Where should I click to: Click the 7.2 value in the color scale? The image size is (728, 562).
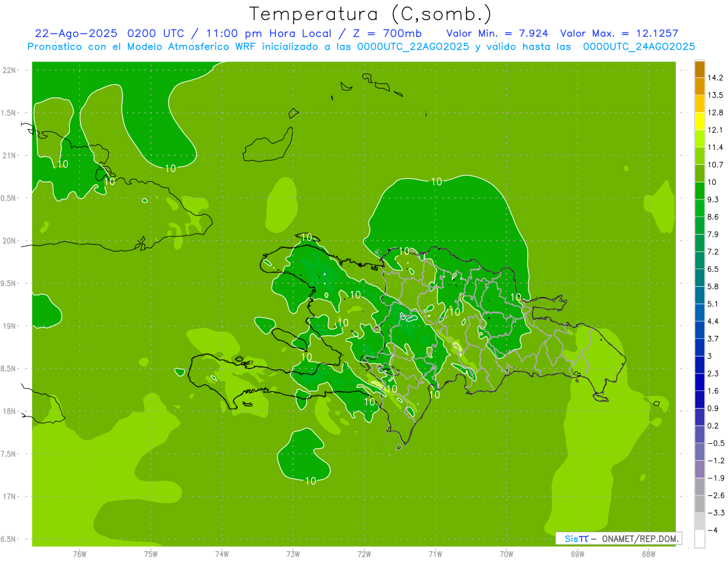713,252
